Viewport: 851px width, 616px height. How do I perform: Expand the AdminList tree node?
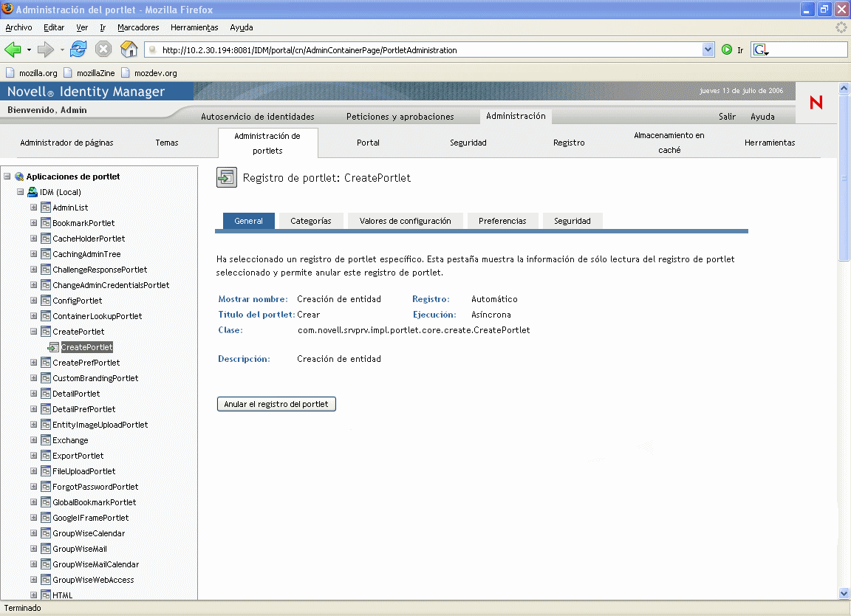tap(34, 208)
